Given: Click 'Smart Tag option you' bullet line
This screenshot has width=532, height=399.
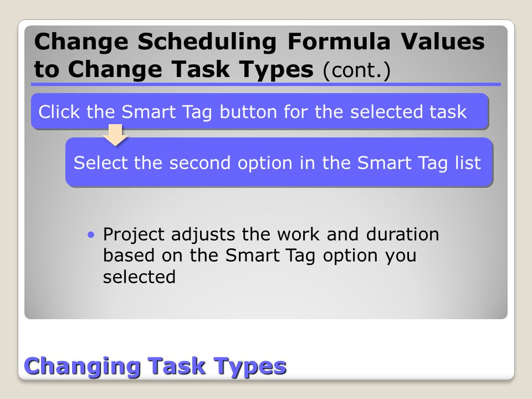Looking at the screenshot, I should tap(321, 256).
